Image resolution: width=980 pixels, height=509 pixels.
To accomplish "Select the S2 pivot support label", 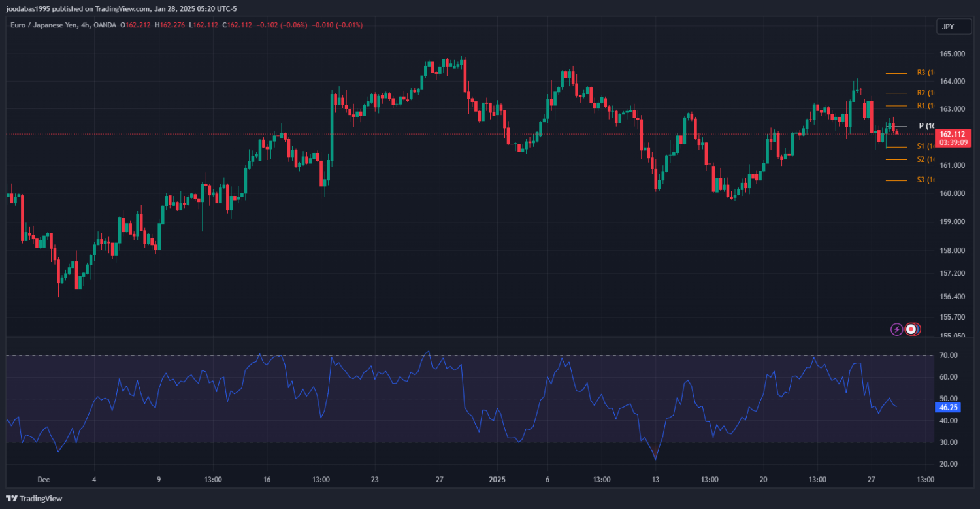I will [925, 159].
